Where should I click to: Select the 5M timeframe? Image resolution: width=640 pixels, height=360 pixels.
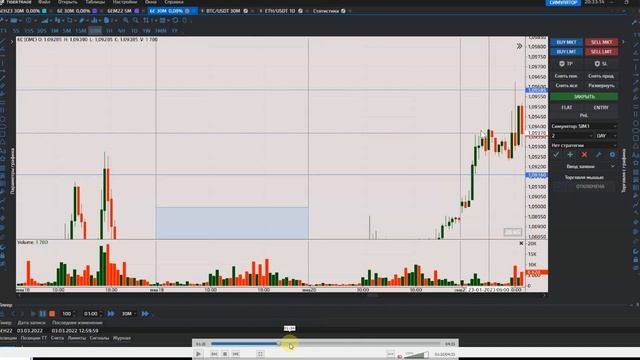click(67, 31)
